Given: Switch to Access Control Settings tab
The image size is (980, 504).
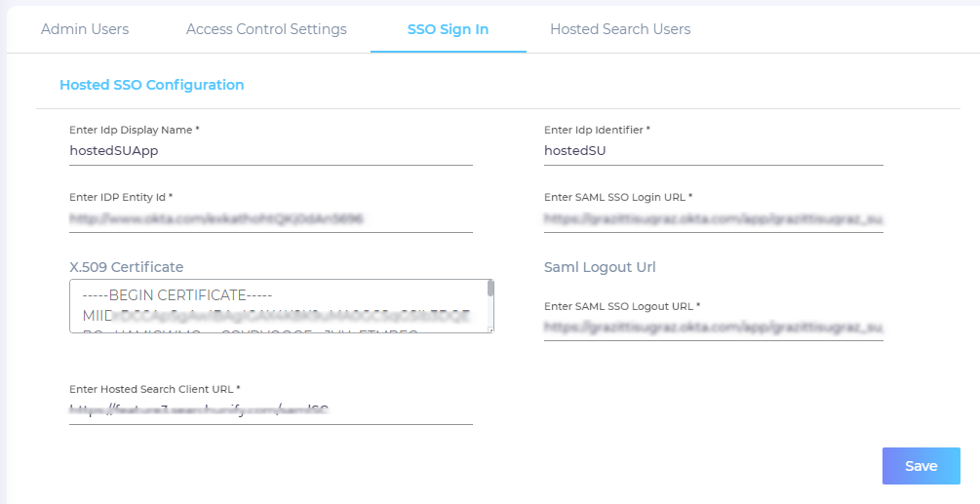Looking at the screenshot, I should [266, 29].
